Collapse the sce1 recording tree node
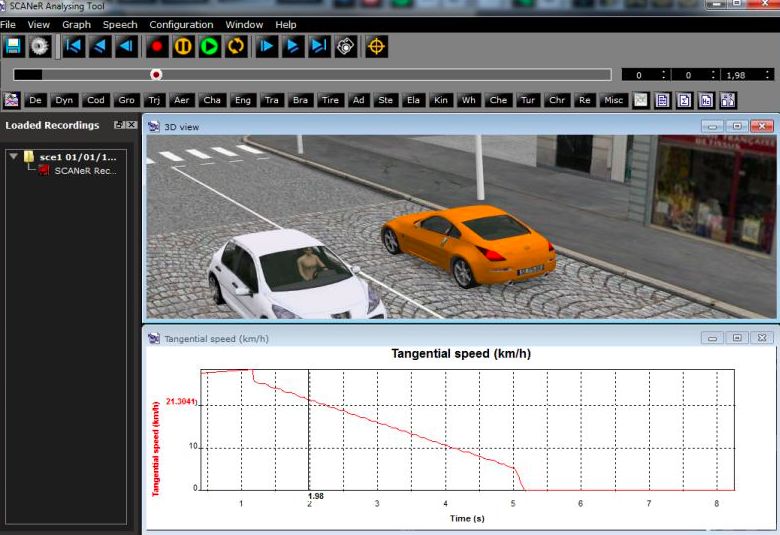The image size is (780, 535). pos(14,157)
